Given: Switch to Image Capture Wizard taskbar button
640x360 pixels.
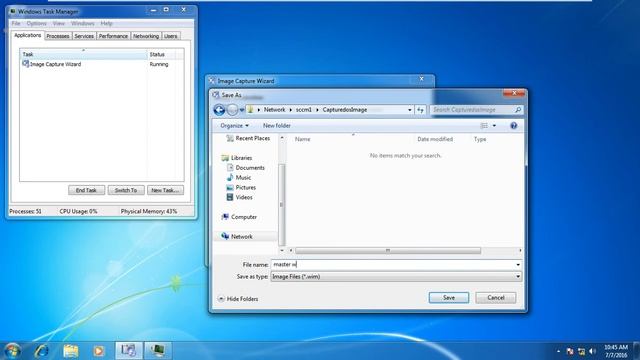Looking at the screenshot, I should point(129,351).
